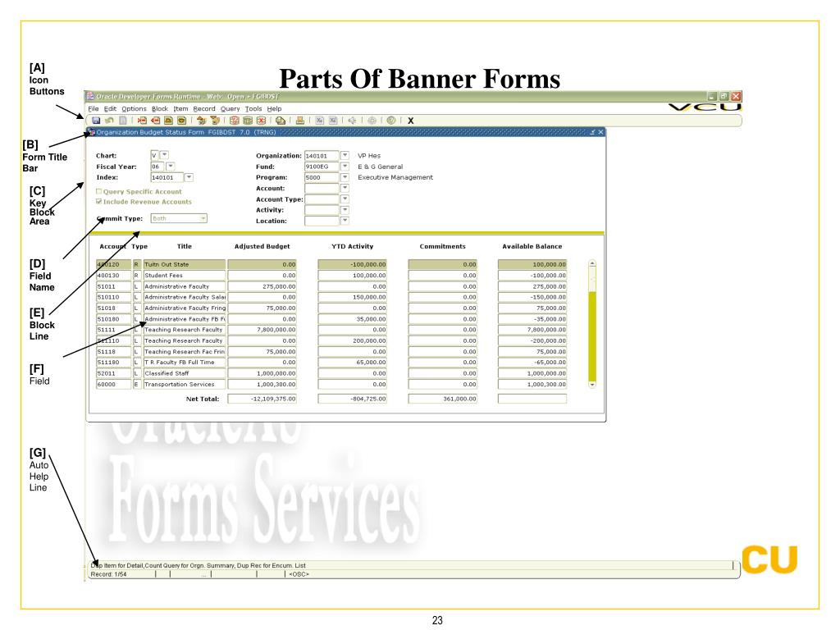Open the Block menu
The width and height of the screenshot is (840, 630).
[160, 109]
